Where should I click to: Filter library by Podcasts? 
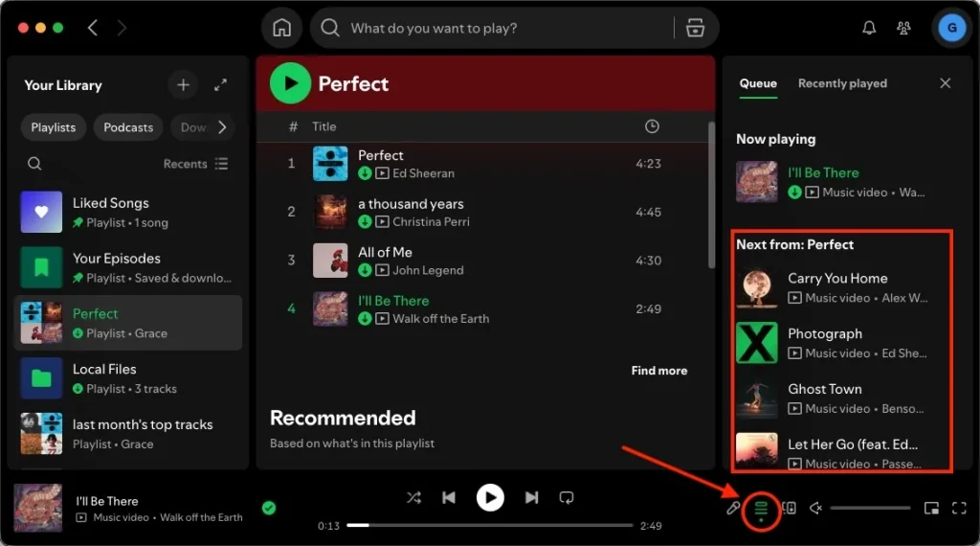[x=128, y=127]
